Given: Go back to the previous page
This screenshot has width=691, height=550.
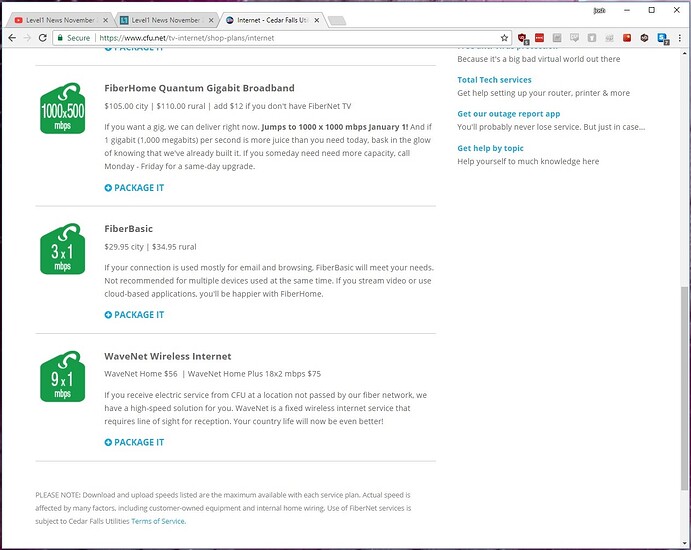Looking at the screenshot, I should (12, 38).
